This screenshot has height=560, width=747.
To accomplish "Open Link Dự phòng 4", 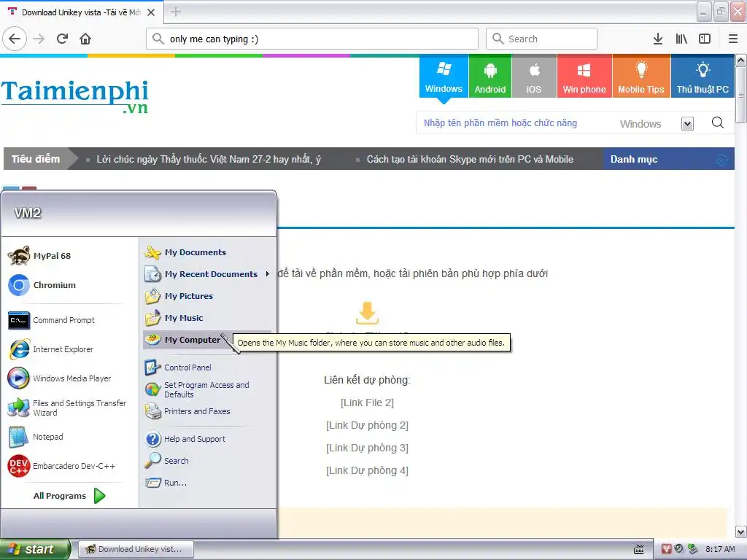I will tap(367, 470).
